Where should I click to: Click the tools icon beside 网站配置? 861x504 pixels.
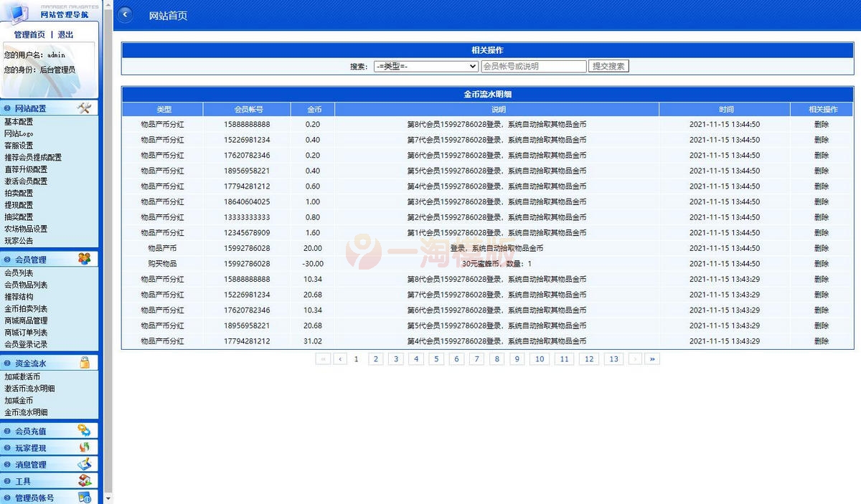tap(85, 108)
